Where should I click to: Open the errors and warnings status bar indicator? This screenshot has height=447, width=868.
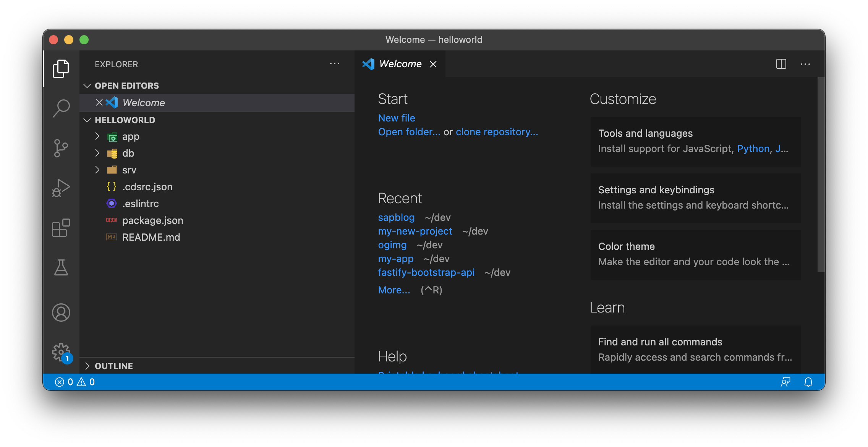point(75,382)
